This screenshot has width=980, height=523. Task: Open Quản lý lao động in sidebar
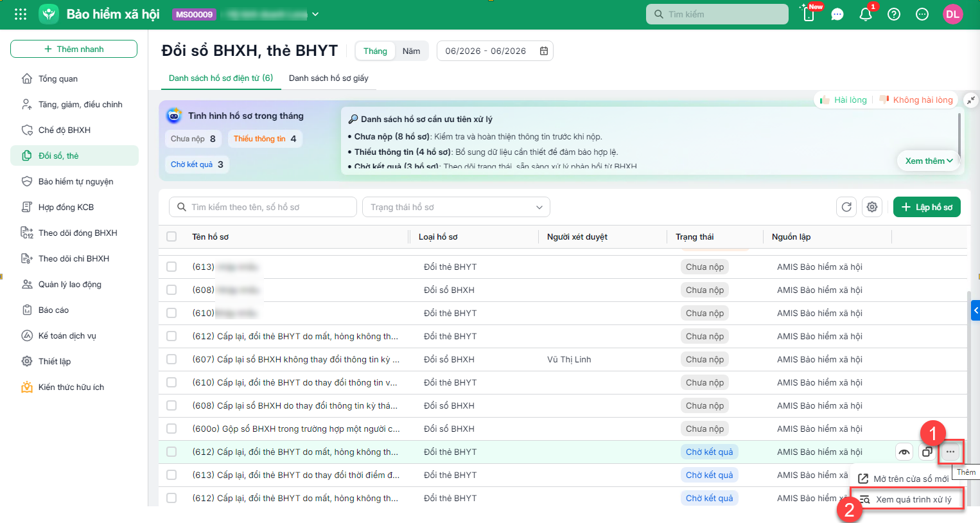pos(74,284)
